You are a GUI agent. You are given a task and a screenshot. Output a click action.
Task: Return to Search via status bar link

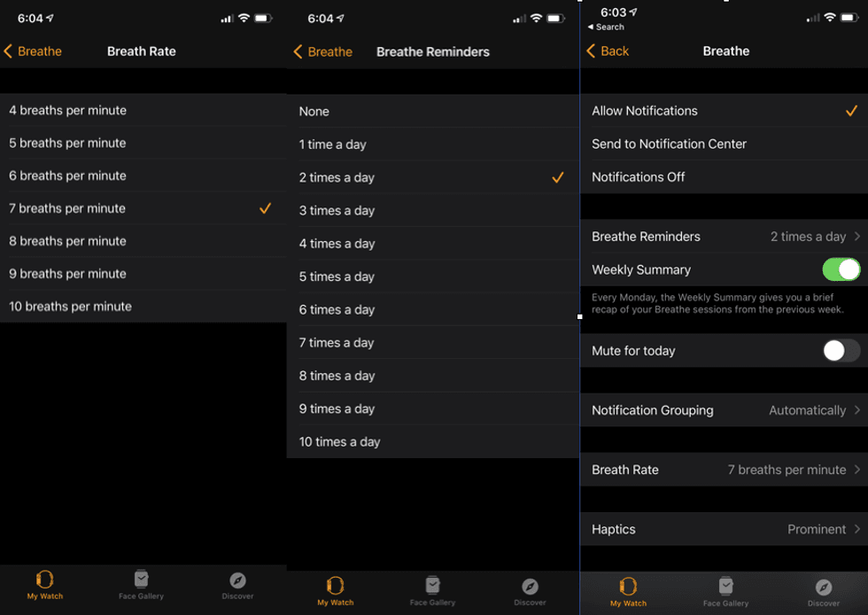pyautogui.click(x=606, y=27)
